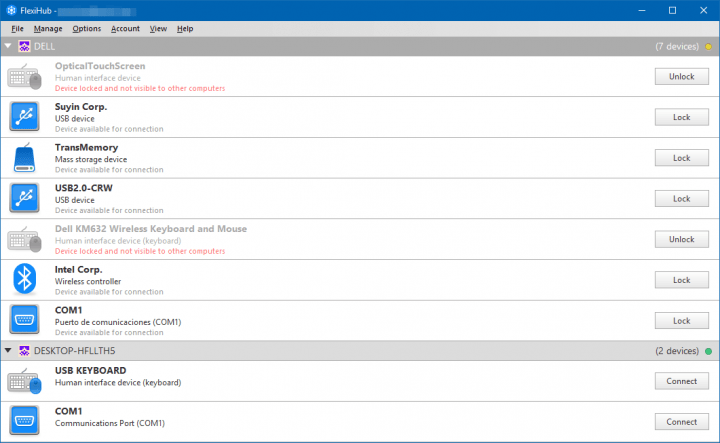This screenshot has width=720, height=443.
Task: Click the DELL group name label
Action: pyautogui.click(x=44, y=46)
